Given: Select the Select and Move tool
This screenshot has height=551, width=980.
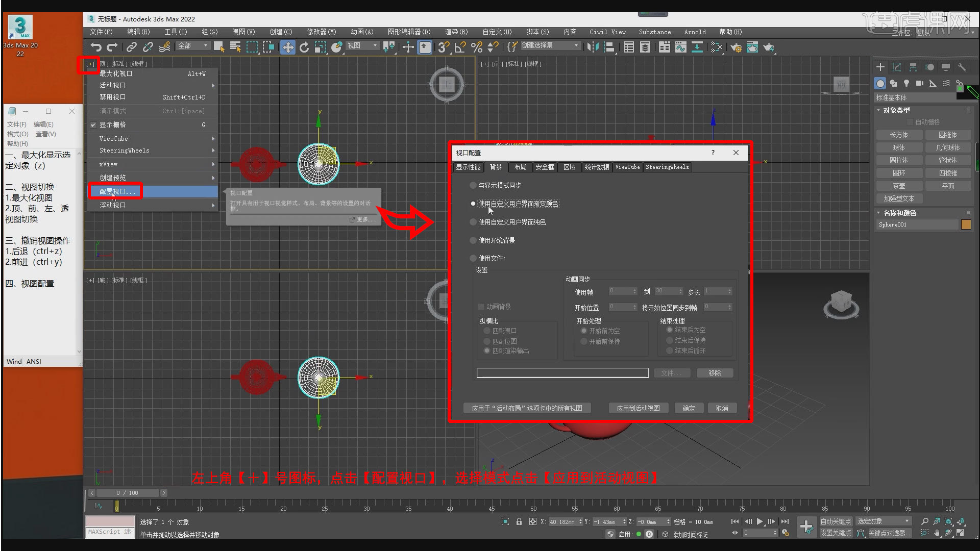Looking at the screenshot, I should point(288,47).
